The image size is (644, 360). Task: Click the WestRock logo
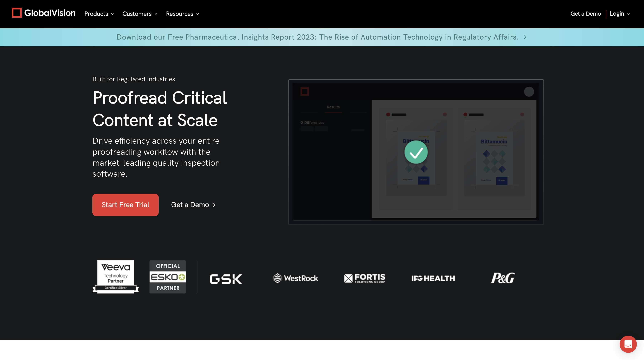pos(295,278)
